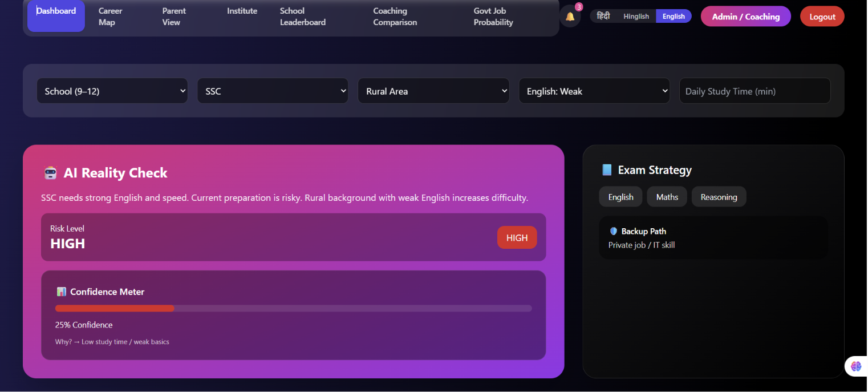The height and width of the screenshot is (392, 868).
Task: Click the "25% Confidence" text
Action: point(84,325)
